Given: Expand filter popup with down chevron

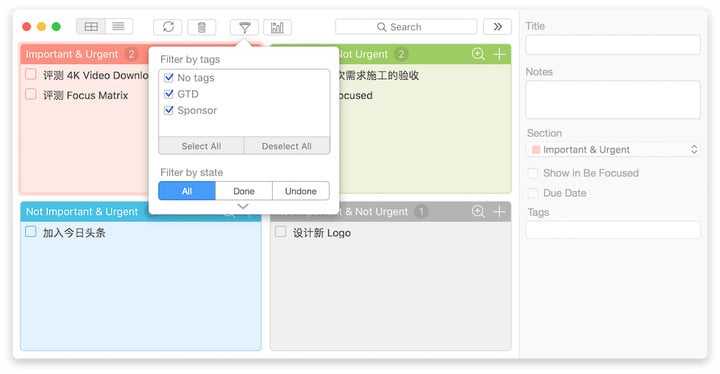Looking at the screenshot, I should pyautogui.click(x=243, y=206).
